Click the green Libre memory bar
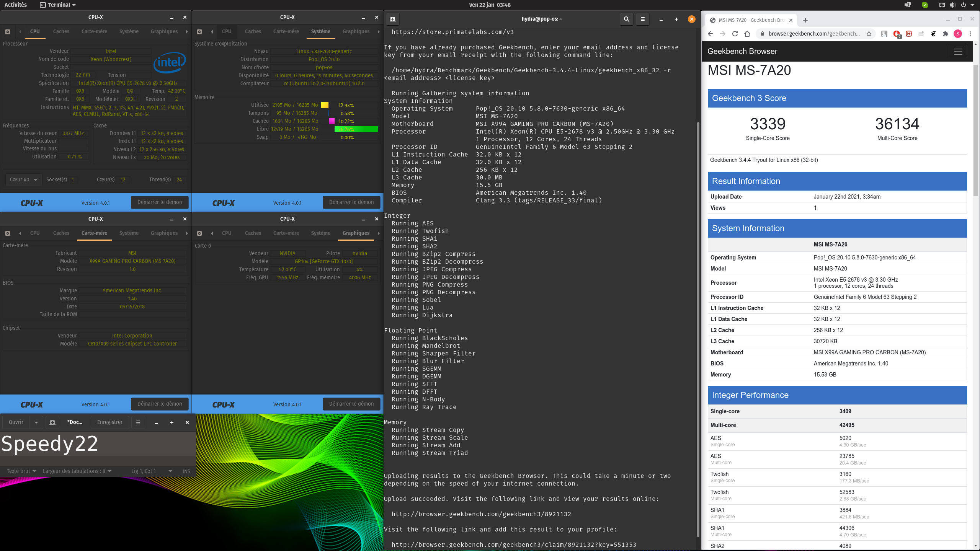Viewport: 980px width, 551px height. tap(356, 129)
